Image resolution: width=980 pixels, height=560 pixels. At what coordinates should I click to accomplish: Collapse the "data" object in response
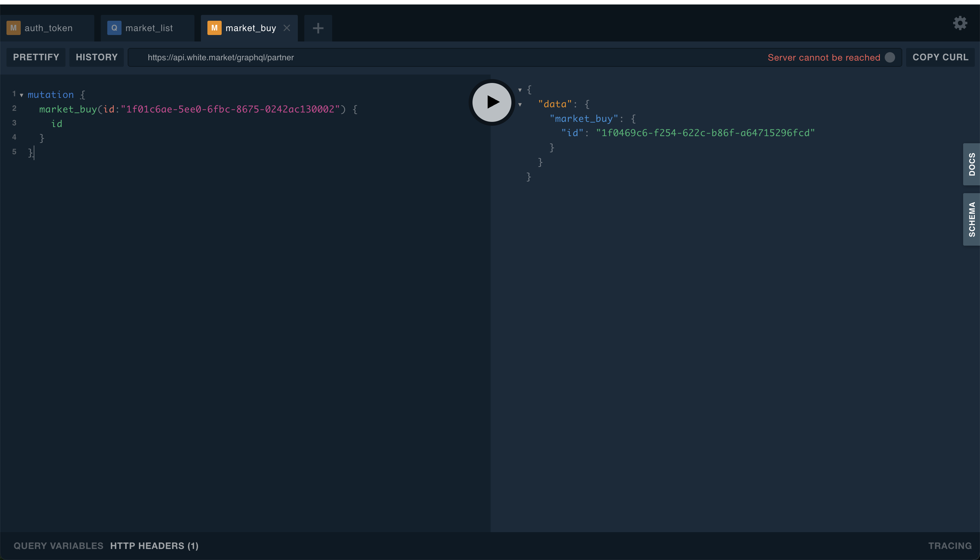(x=520, y=105)
